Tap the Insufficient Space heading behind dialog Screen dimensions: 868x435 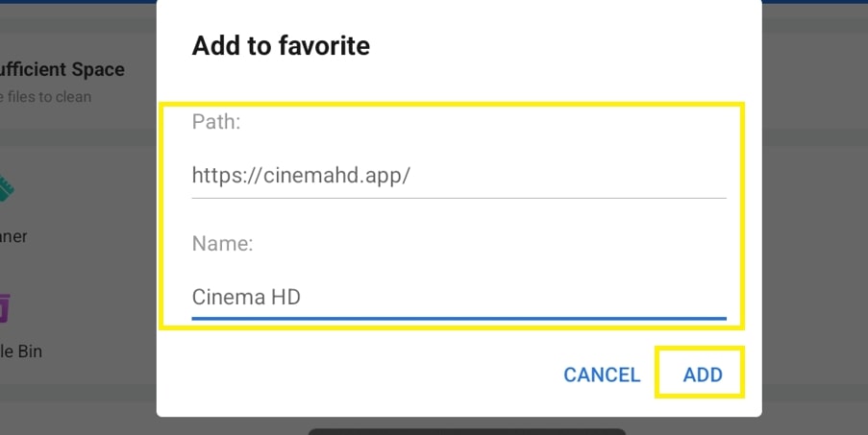[62, 70]
